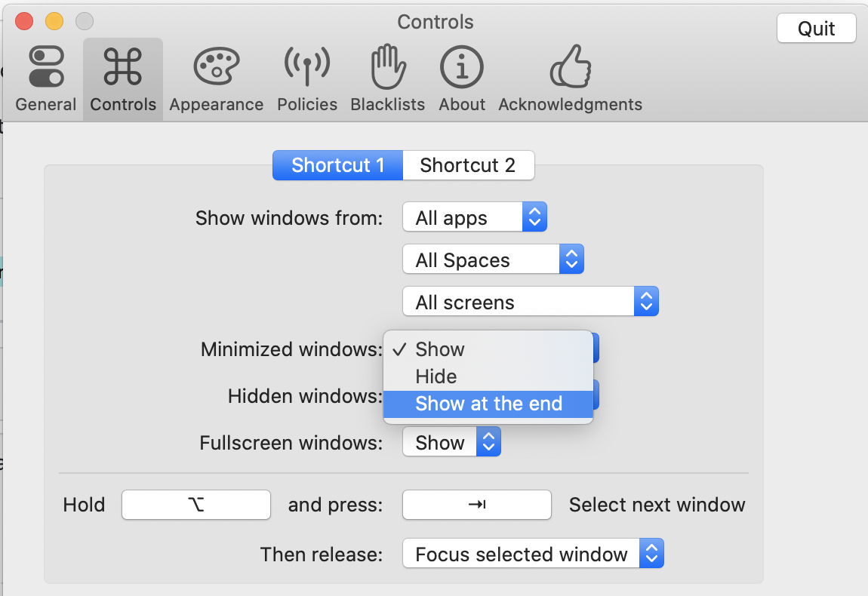
Task: Switch to the Shortcut 2 tab
Action: 468,165
